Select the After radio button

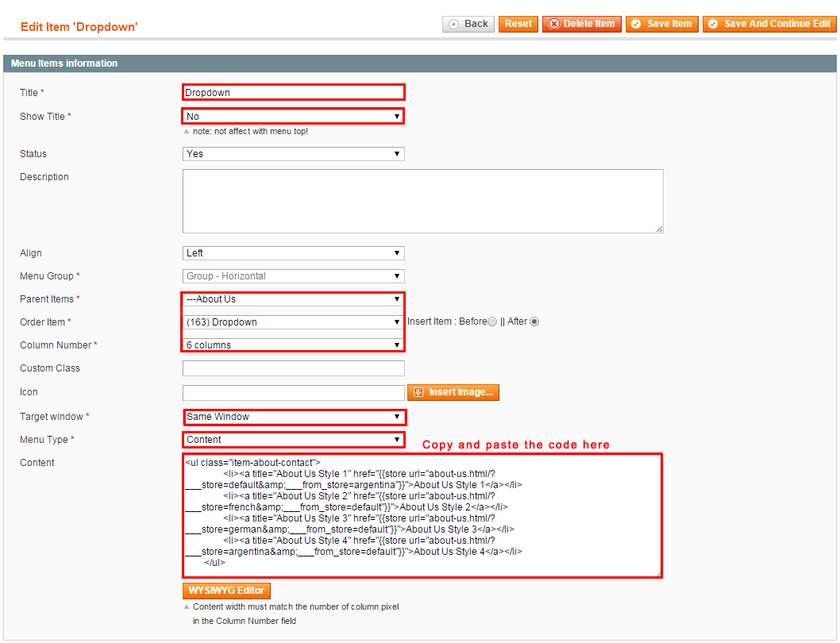pos(534,321)
